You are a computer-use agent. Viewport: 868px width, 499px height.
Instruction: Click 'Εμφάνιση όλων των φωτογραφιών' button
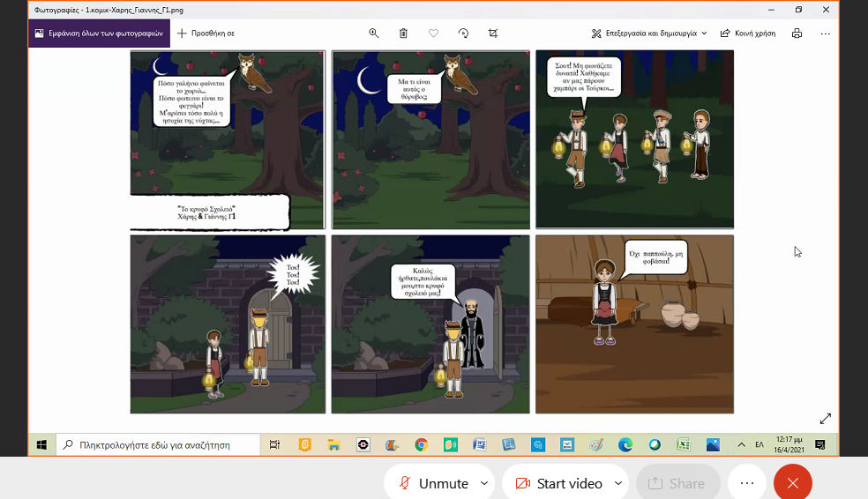coord(99,33)
